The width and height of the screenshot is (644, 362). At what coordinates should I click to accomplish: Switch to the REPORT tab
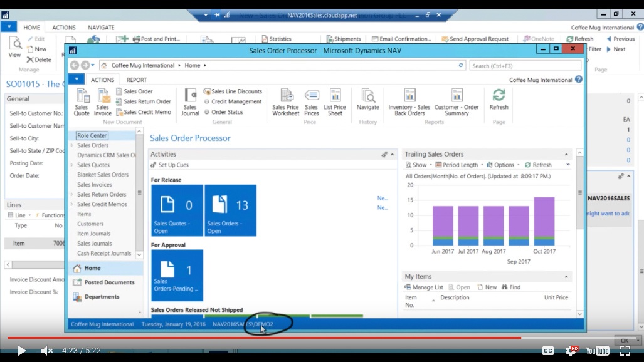[137, 80]
